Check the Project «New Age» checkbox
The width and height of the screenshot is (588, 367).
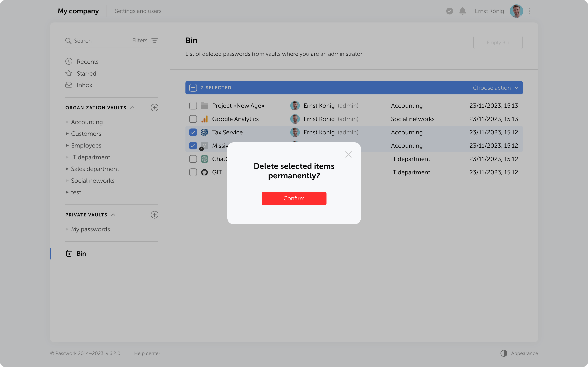[x=193, y=106]
